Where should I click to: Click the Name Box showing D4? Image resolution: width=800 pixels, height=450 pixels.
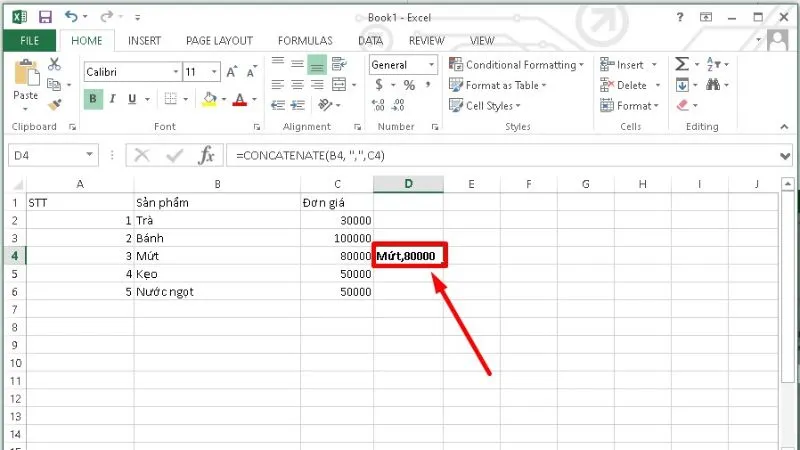tap(53, 155)
